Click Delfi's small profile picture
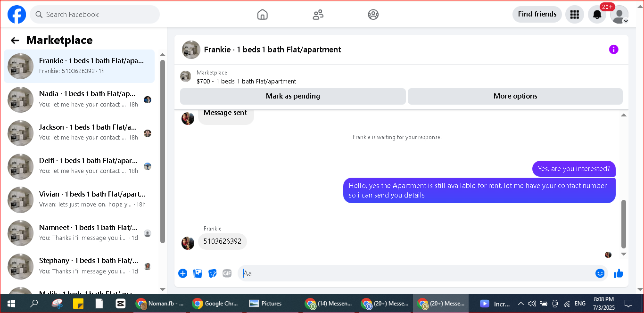 (x=148, y=166)
